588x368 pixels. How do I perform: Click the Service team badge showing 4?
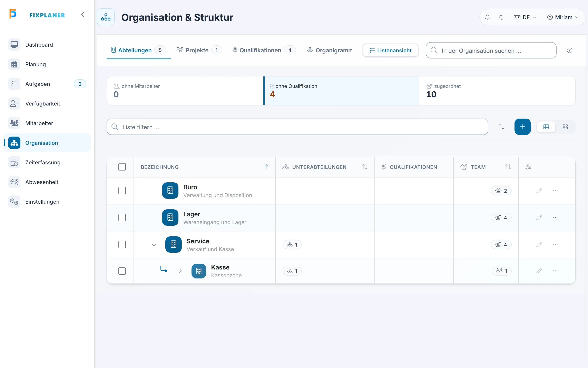pyautogui.click(x=501, y=245)
